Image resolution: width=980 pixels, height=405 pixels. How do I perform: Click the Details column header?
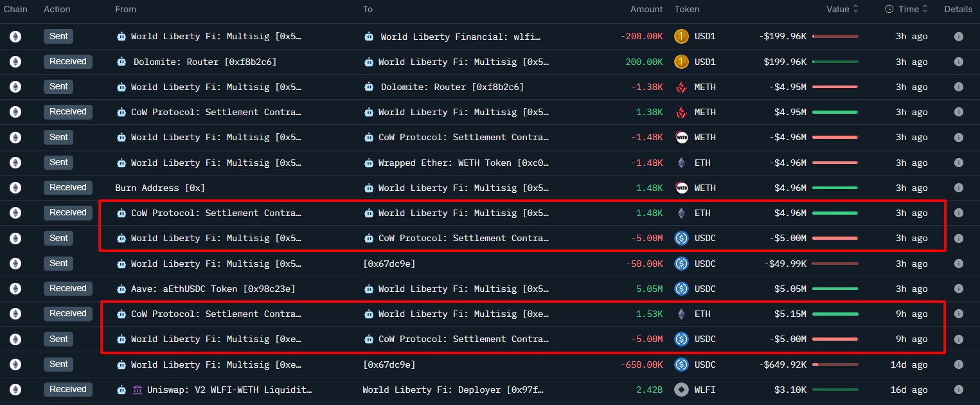(x=958, y=9)
